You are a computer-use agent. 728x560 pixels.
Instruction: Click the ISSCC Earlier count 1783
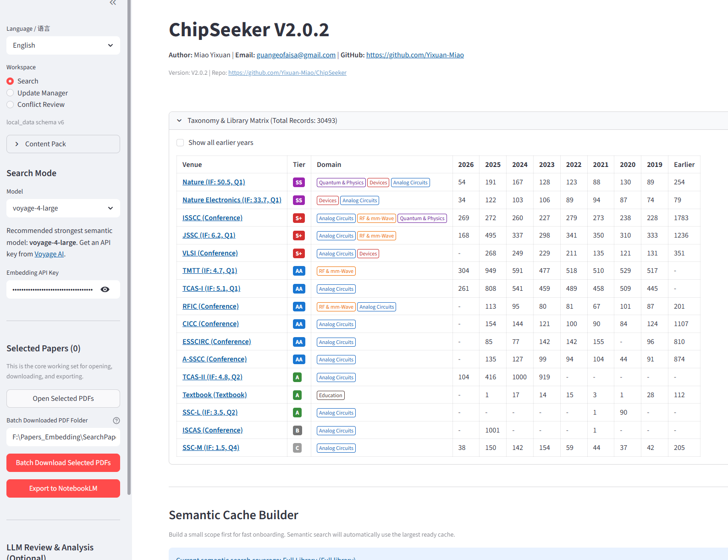click(681, 218)
